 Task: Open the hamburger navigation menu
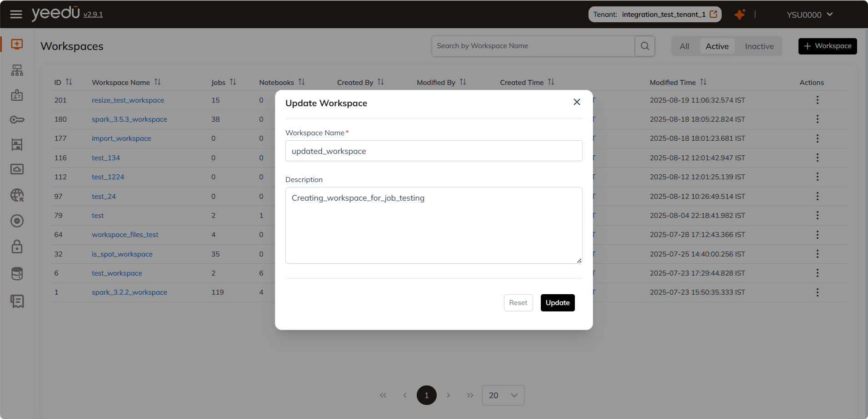point(16,15)
